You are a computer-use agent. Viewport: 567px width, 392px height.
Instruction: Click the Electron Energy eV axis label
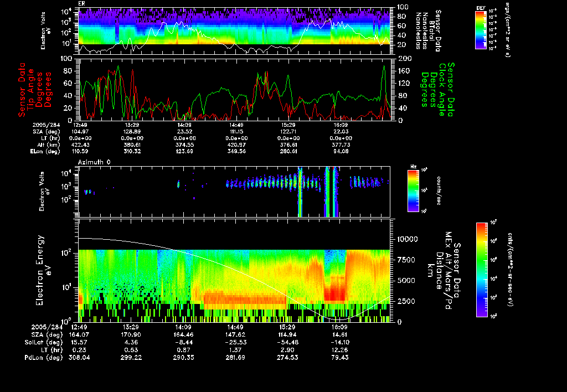coord(43,270)
